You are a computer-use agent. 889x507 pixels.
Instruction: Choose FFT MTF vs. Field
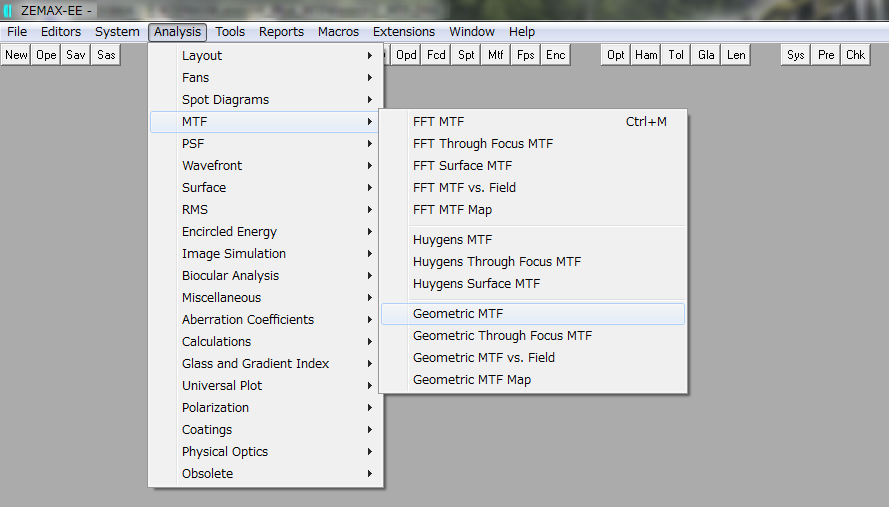coord(533,188)
